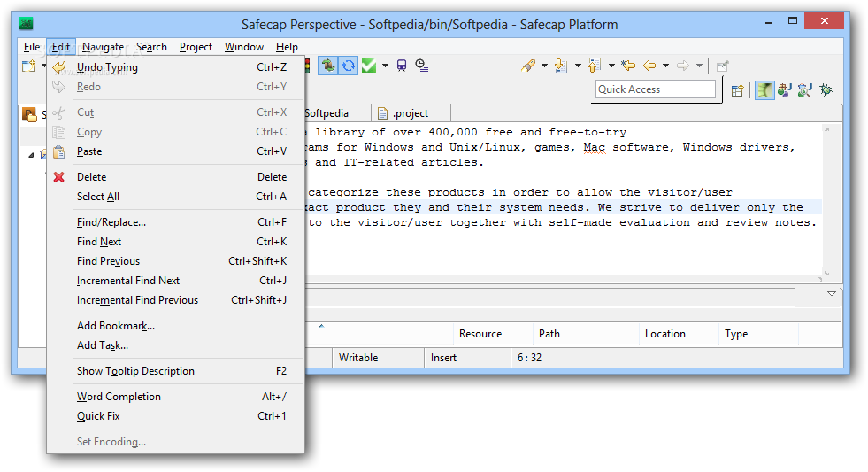Click the Pin Editor icon

coord(722,66)
